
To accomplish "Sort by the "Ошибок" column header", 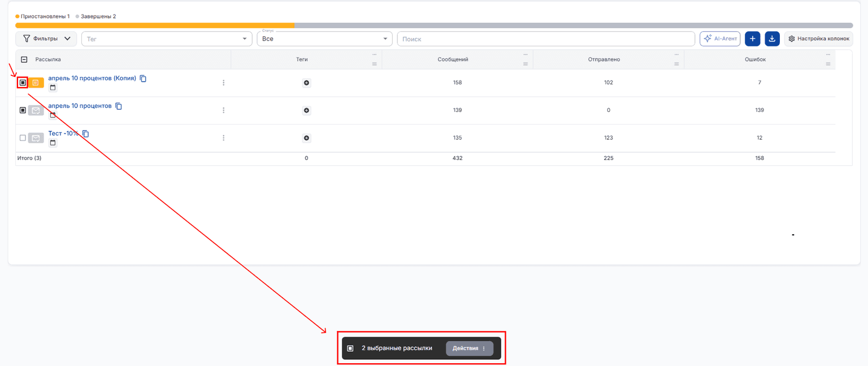I will pyautogui.click(x=755, y=59).
